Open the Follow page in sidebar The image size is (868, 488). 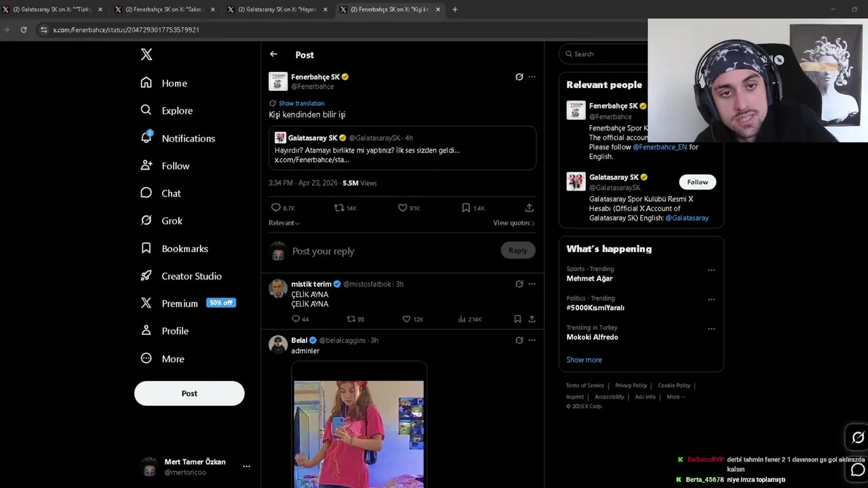[x=165, y=166]
